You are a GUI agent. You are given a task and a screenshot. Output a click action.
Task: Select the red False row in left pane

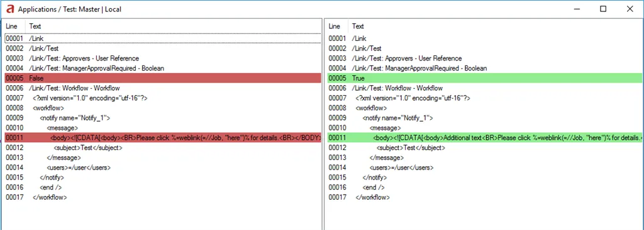(x=163, y=78)
